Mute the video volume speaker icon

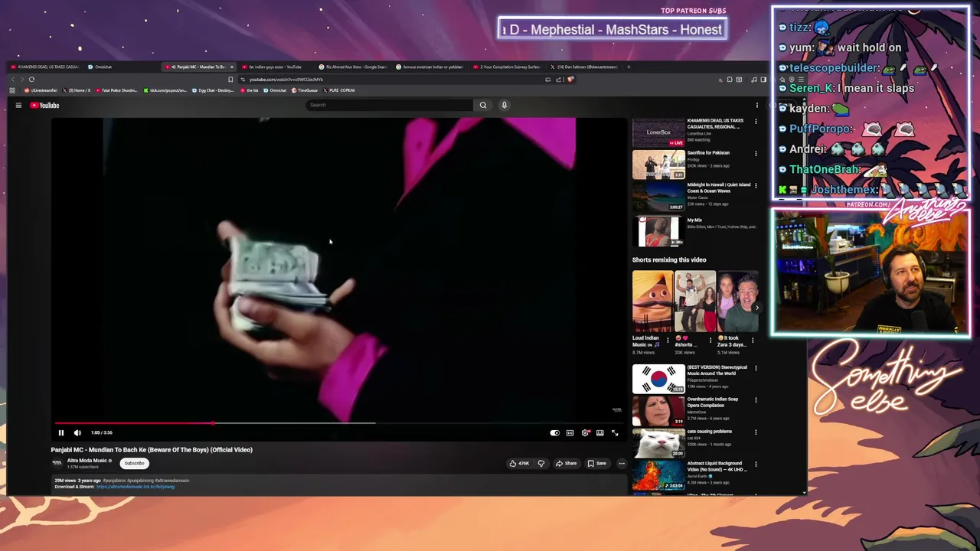click(77, 432)
